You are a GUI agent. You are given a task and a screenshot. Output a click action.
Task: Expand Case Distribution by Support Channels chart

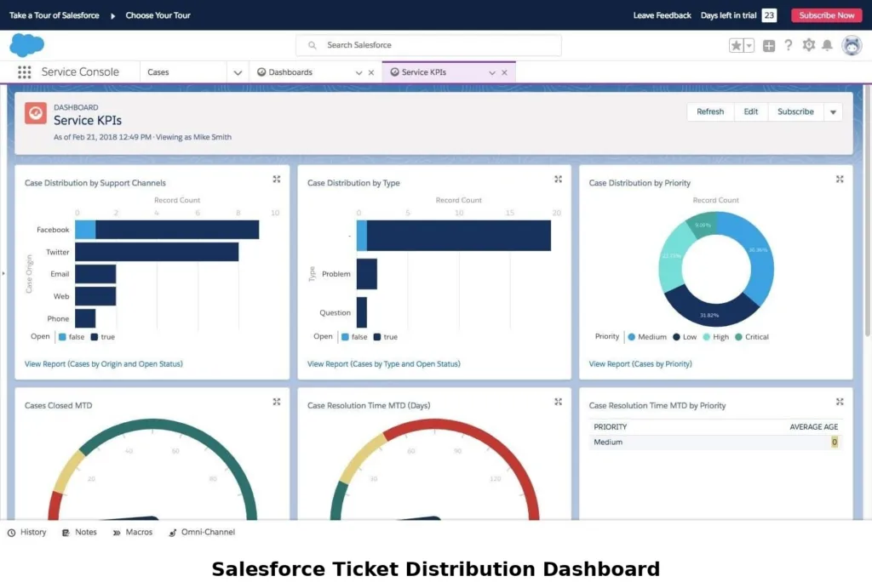pos(277,179)
